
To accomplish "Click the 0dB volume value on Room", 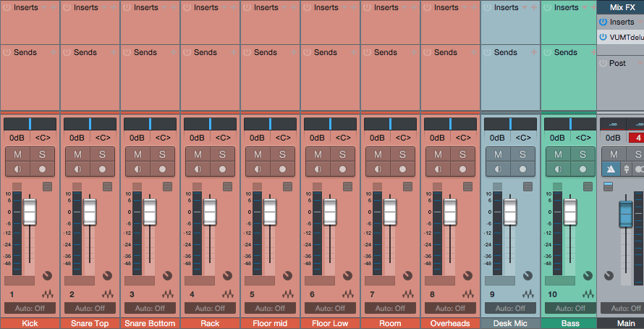I will click(378, 138).
